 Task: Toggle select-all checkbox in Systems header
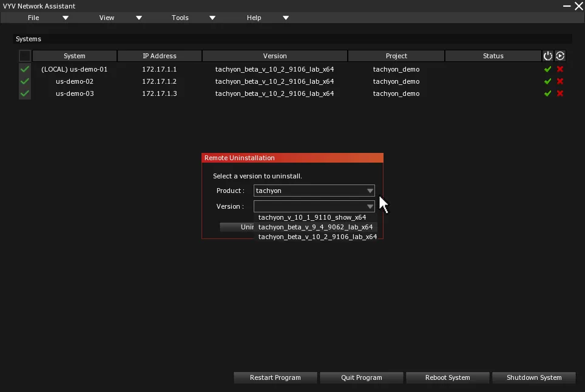click(x=25, y=56)
